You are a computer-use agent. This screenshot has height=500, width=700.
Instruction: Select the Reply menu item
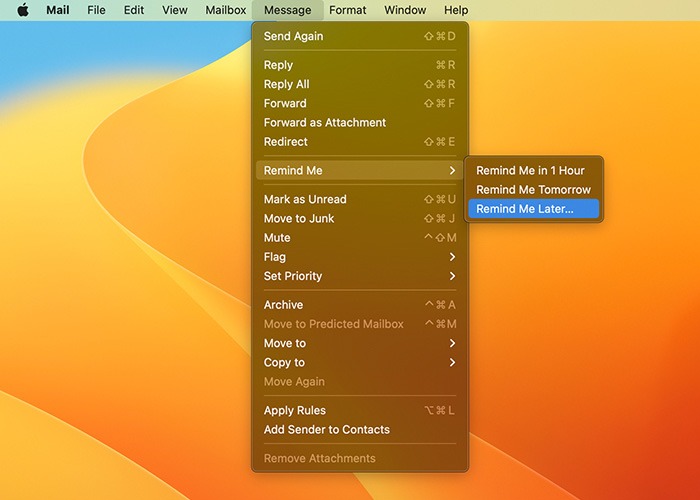click(360, 65)
